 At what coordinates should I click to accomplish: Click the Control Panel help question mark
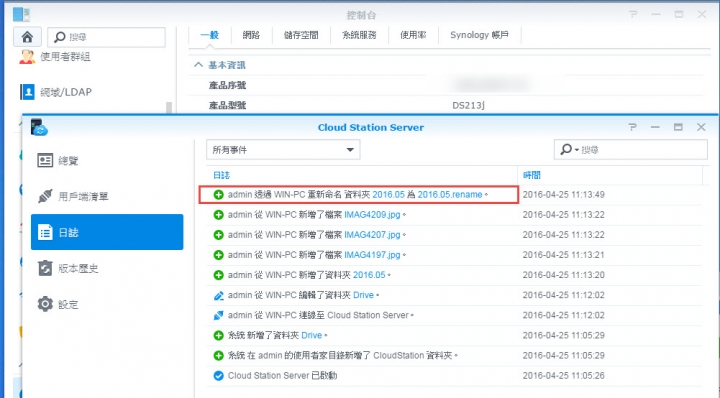633,14
